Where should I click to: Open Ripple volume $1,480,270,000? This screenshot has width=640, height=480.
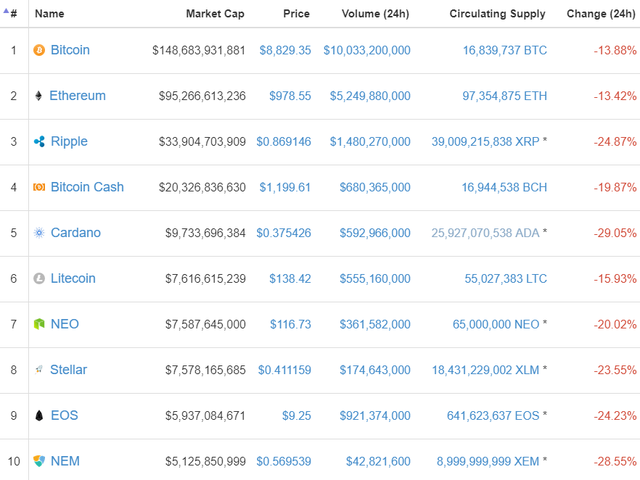click(370, 142)
